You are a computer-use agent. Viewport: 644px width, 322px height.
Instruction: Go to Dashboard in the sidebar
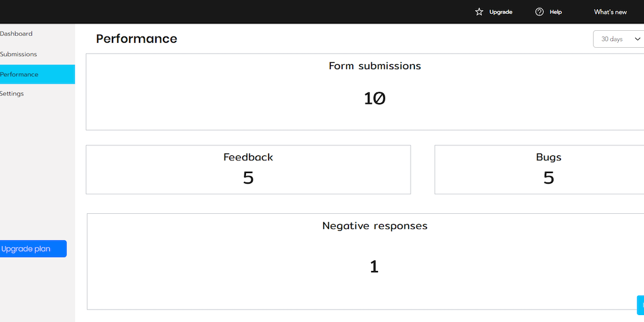tap(16, 33)
